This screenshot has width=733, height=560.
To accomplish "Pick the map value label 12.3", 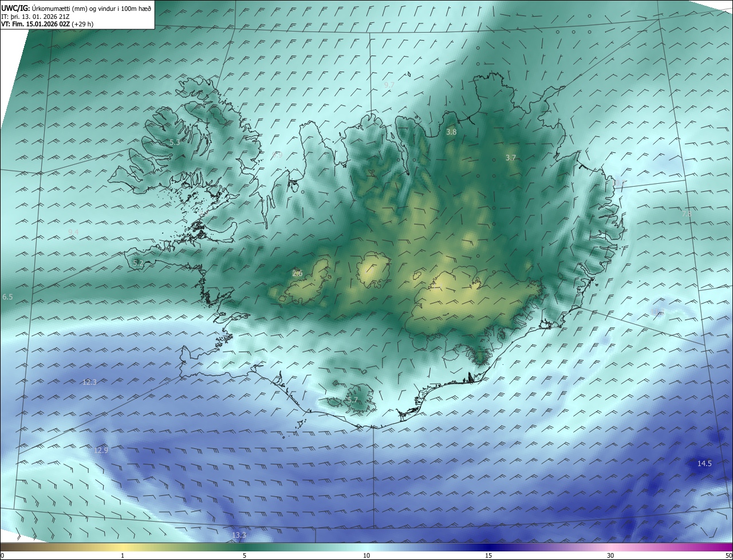I will (x=90, y=382).
